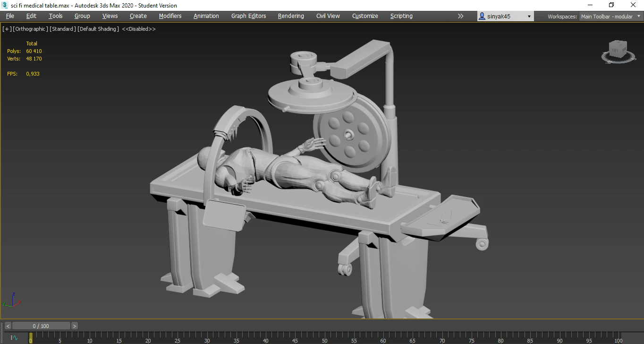Expand the toolbar overflow chevron
644x344 pixels.
(460, 16)
